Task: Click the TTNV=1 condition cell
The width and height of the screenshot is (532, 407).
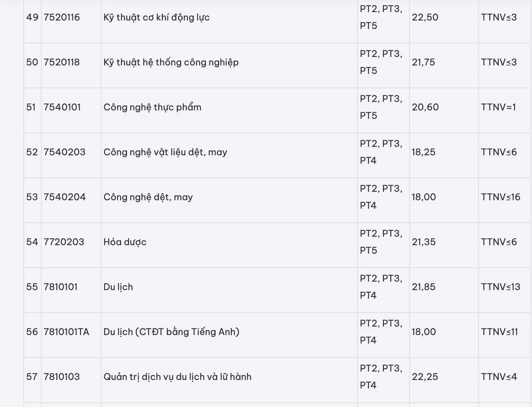Action: point(498,107)
